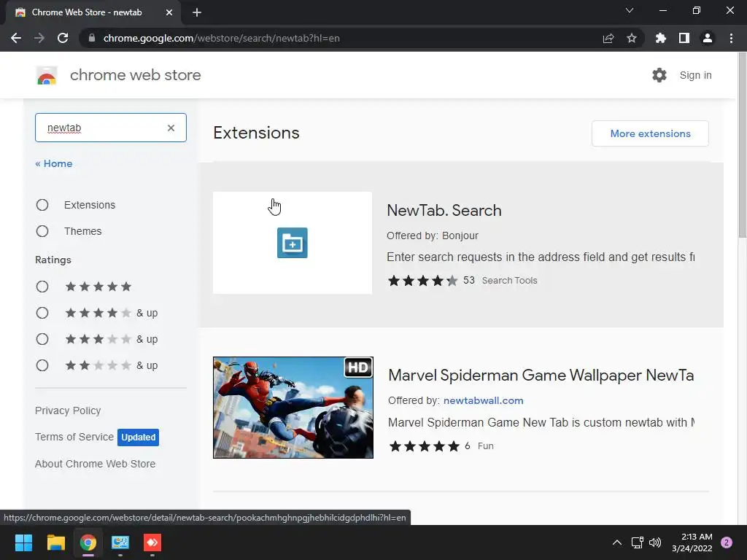This screenshot has width=747, height=560.
Task: Select the five-star rating filter
Action: [x=42, y=286]
